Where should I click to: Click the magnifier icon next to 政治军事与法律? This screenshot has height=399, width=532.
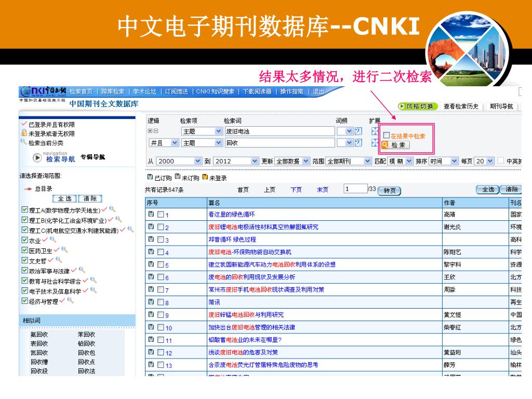[x=82, y=270]
